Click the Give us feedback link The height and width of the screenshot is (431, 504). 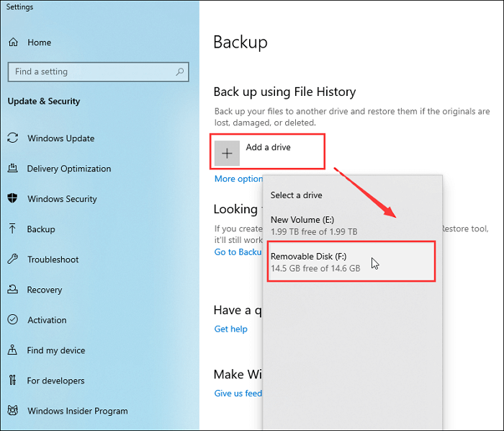coord(238,394)
